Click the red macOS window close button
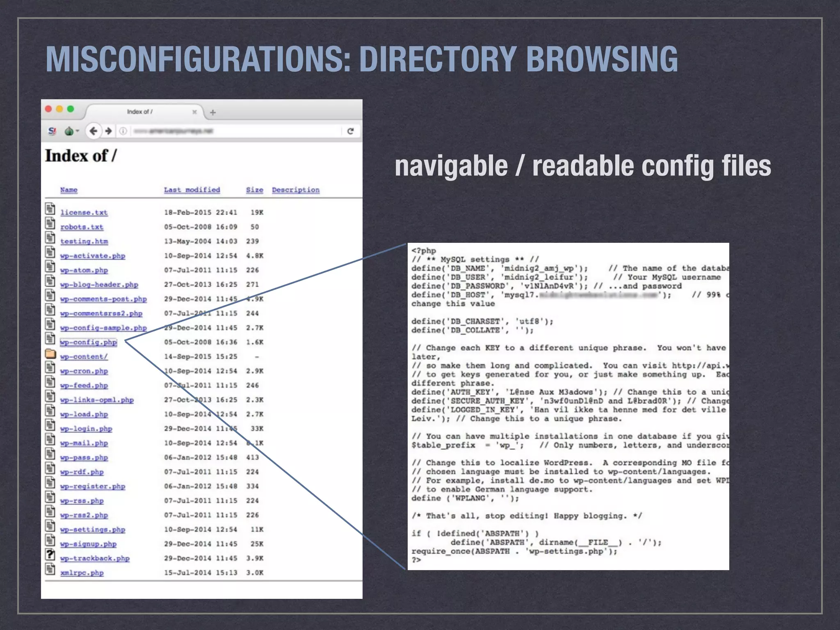This screenshot has width=840, height=630. [x=48, y=109]
